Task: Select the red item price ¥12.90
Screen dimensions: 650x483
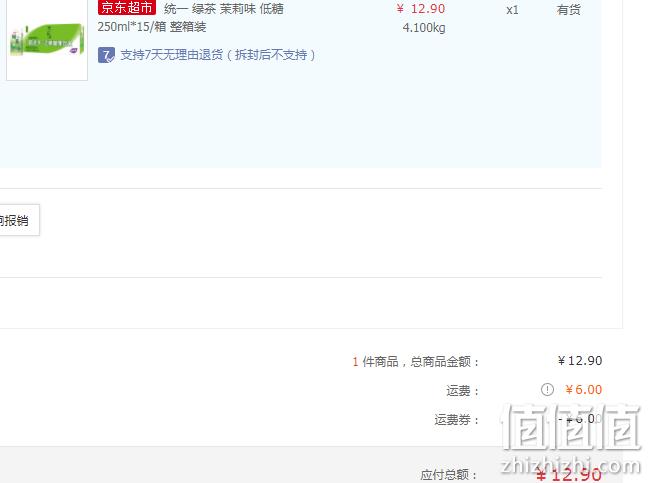Action: tap(420, 9)
